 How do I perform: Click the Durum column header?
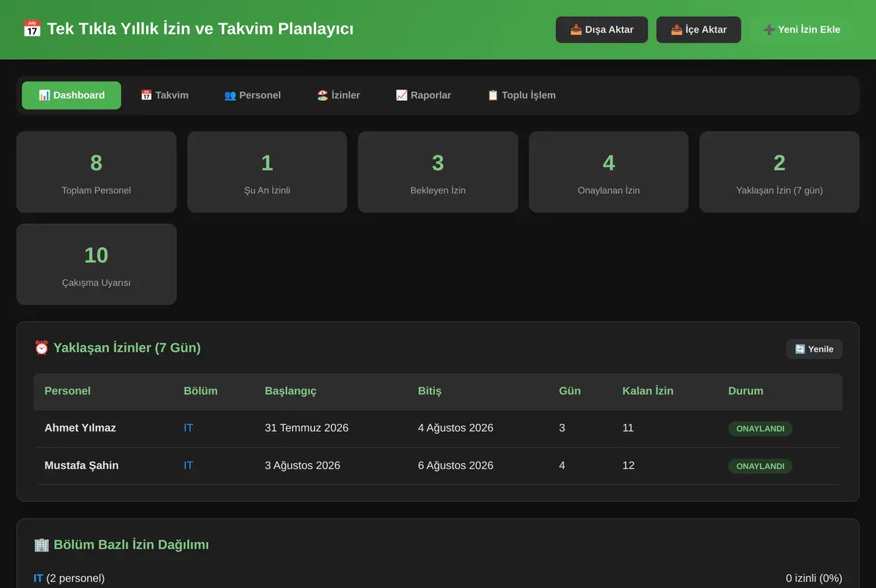pyautogui.click(x=746, y=391)
